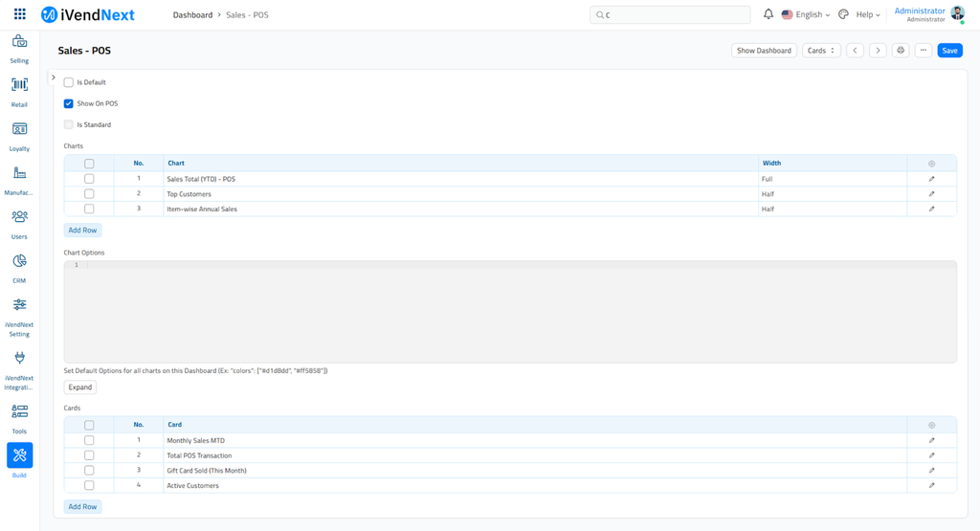Image resolution: width=980 pixels, height=531 pixels.
Task: Click the theme palette icon
Action: click(x=843, y=14)
